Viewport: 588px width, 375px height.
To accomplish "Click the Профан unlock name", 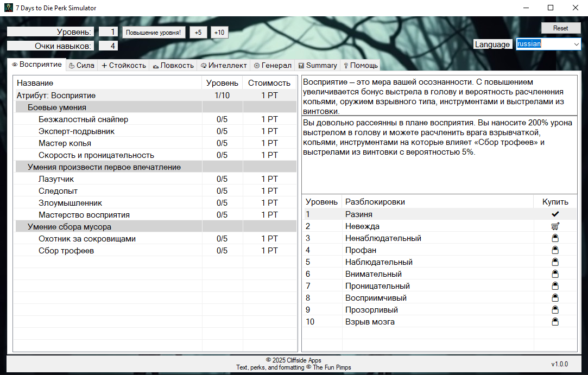I will (x=361, y=250).
